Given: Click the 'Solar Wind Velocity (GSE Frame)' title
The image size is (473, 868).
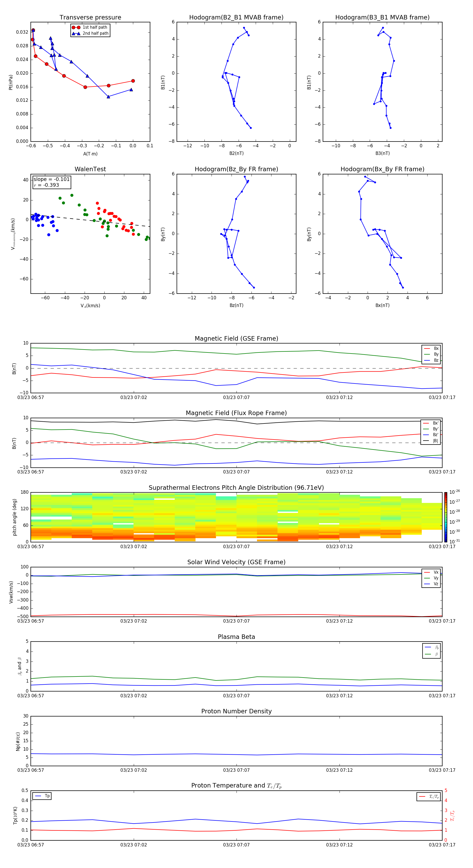Looking at the screenshot, I should pos(236,562).
